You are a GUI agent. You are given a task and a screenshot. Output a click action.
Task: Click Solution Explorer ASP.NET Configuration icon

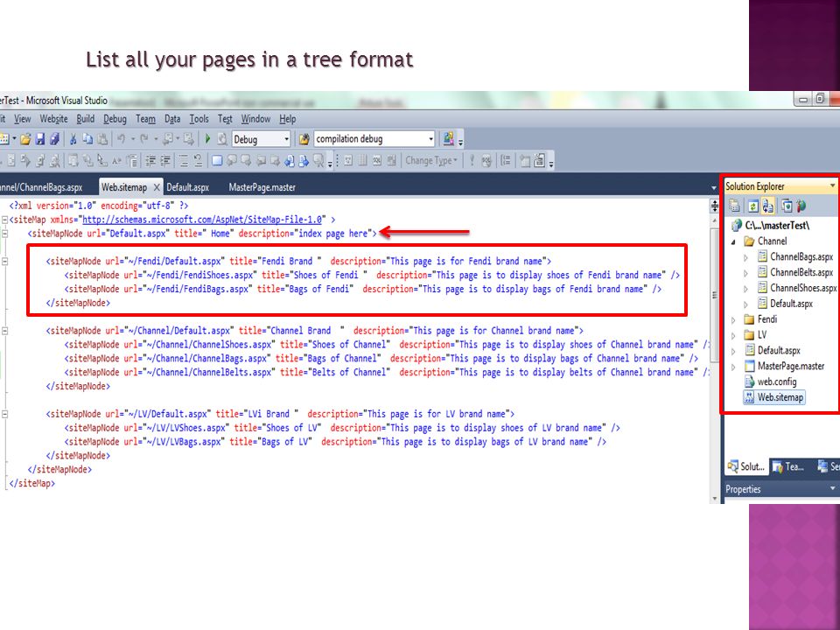[801, 206]
